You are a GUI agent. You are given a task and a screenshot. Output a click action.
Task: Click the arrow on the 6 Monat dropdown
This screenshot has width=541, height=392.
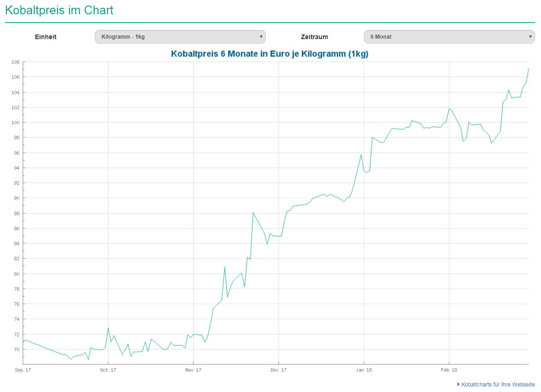tap(530, 37)
